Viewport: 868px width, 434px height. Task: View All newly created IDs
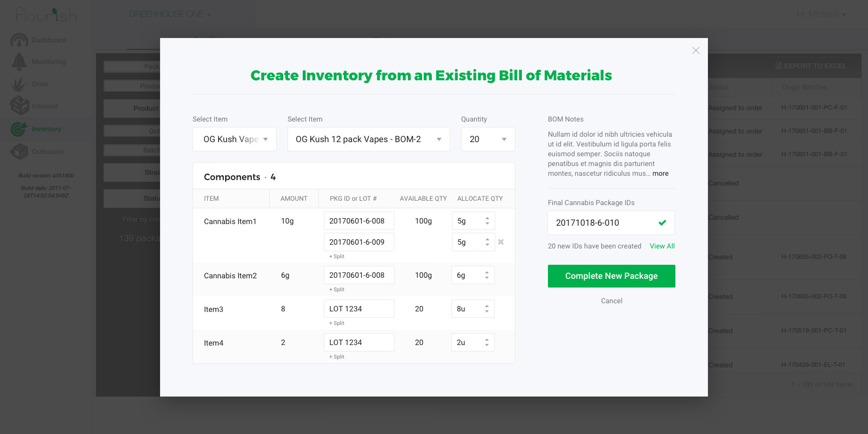point(662,246)
